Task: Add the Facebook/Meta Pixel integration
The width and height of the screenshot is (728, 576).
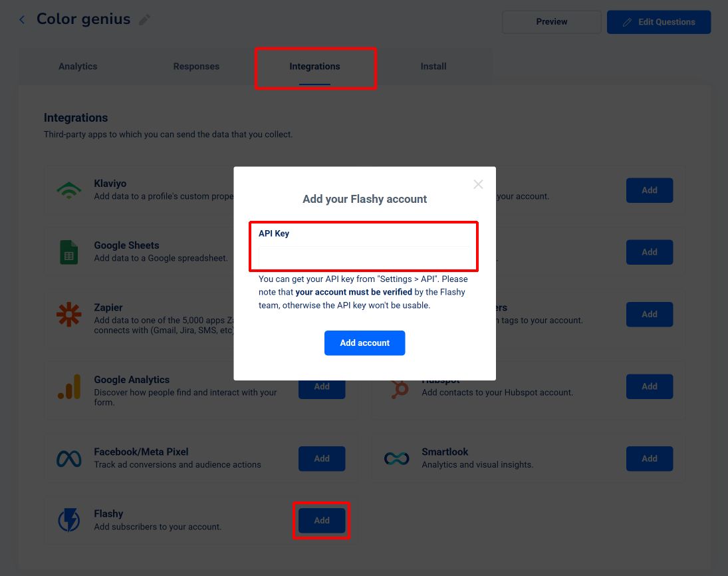Action: coord(322,458)
